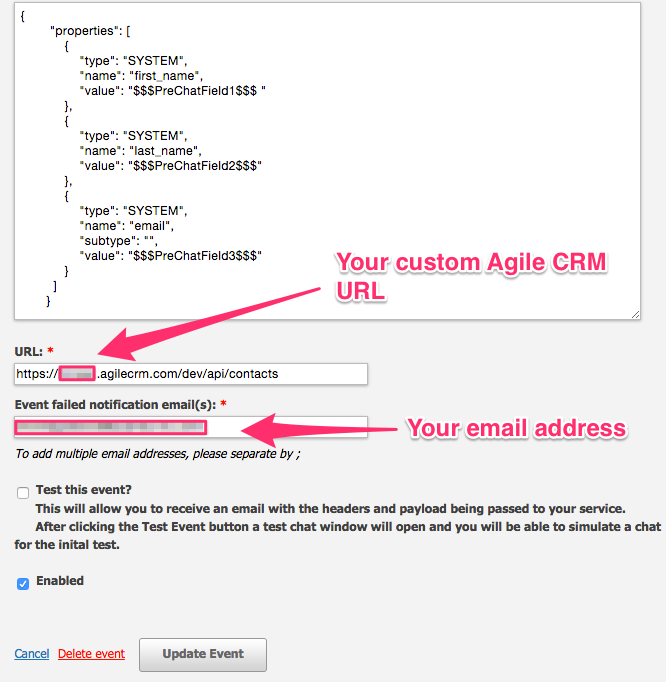Viewport: 666px width, 682px height.
Task: Click the 'Your email address' annotation
Action: (x=516, y=429)
